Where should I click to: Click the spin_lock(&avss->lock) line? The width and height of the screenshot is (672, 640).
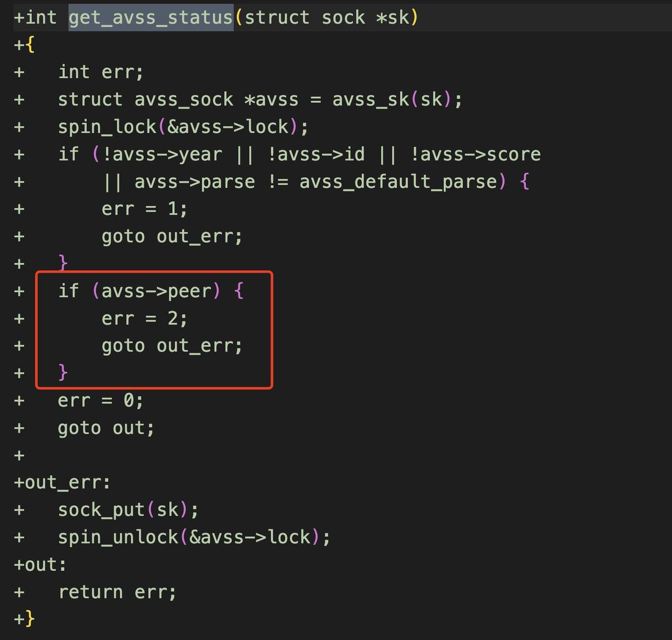click(x=183, y=126)
